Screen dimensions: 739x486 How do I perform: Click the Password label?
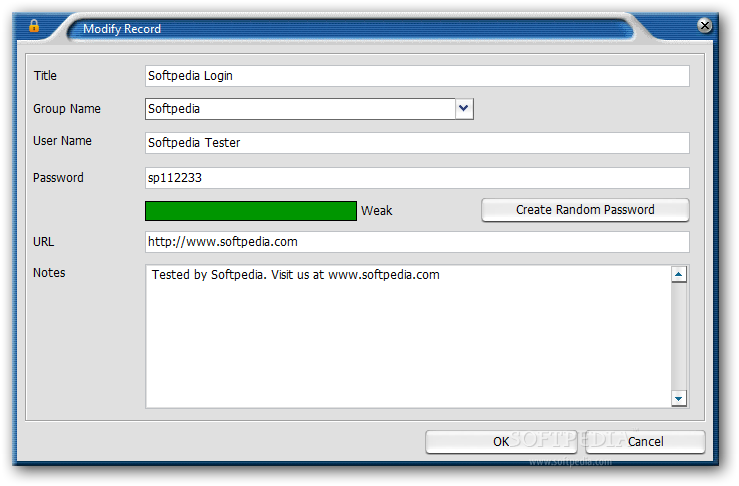(58, 178)
